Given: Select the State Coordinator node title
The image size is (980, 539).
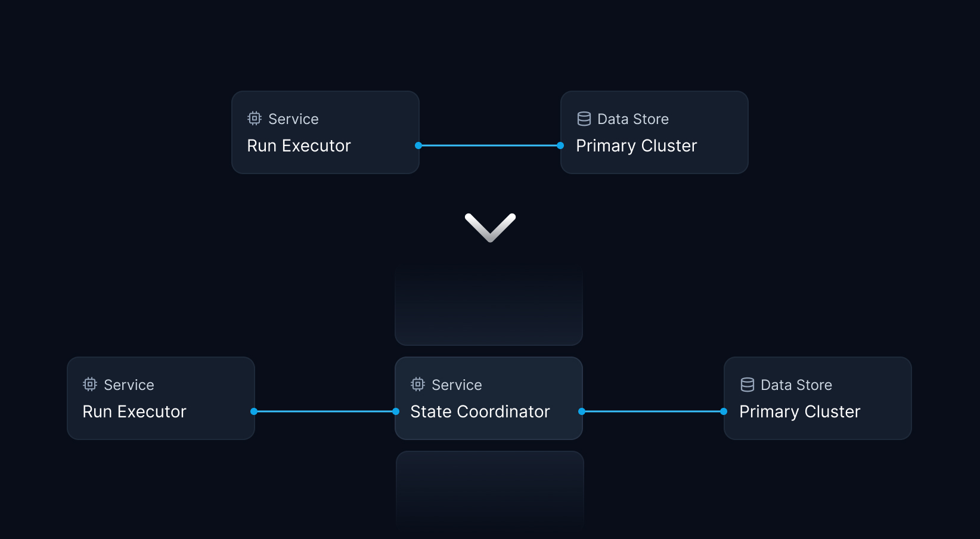Looking at the screenshot, I should coord(480,411).
